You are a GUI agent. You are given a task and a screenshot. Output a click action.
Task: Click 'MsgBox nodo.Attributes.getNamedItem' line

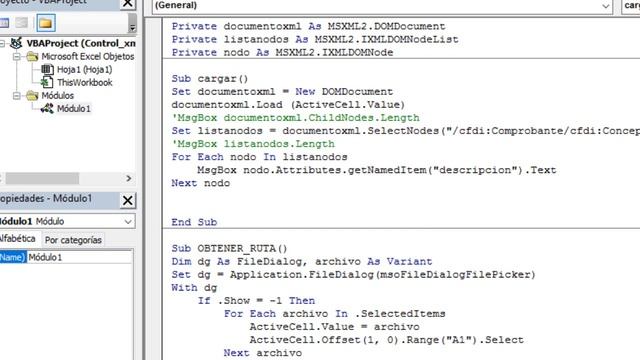(377, 170)
